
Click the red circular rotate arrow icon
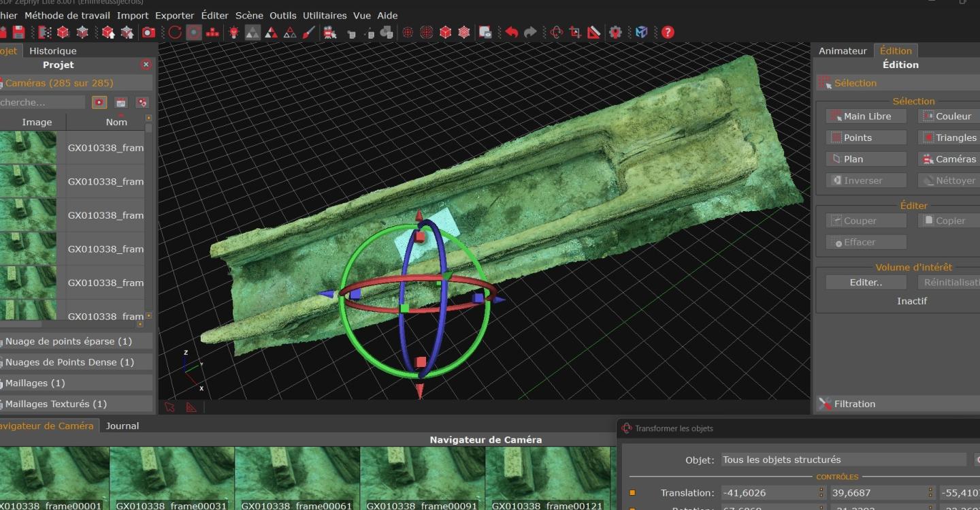coord(175,32)
